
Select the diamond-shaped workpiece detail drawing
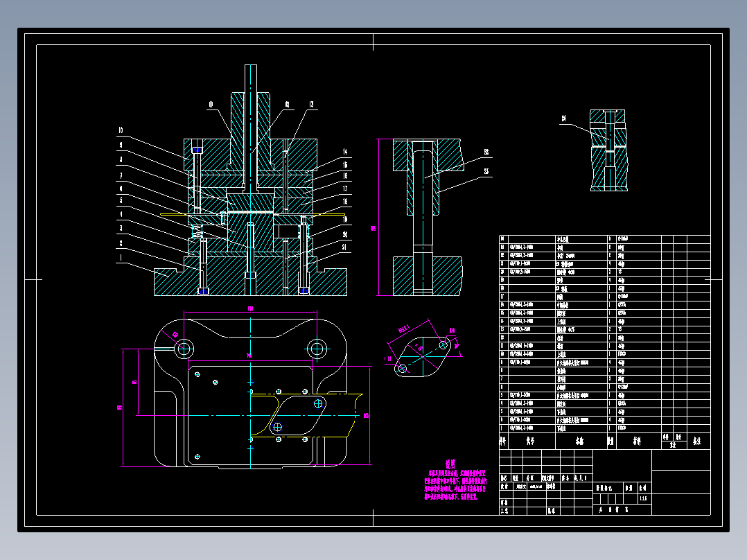423,356
